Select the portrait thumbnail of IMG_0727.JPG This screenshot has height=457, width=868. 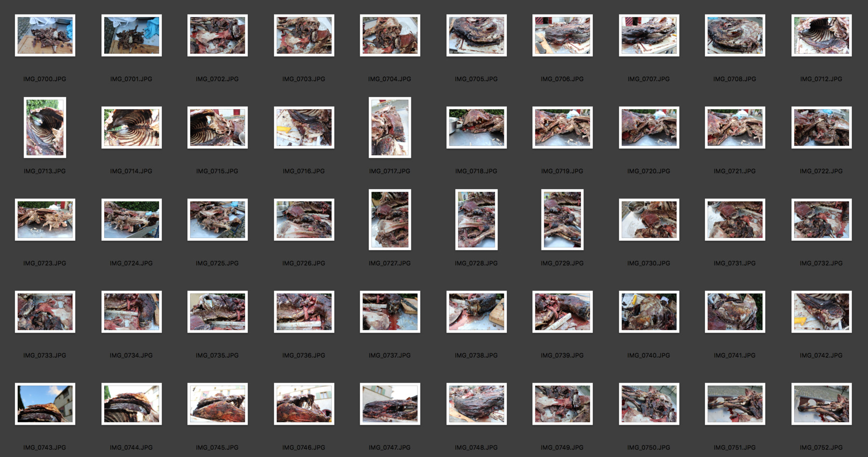390,220
